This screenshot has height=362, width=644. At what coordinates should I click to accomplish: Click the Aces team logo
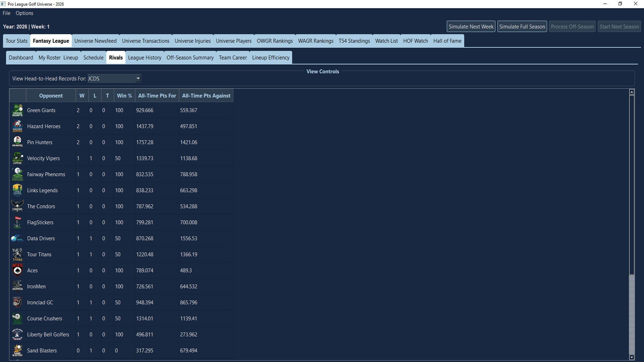point(17,270)
